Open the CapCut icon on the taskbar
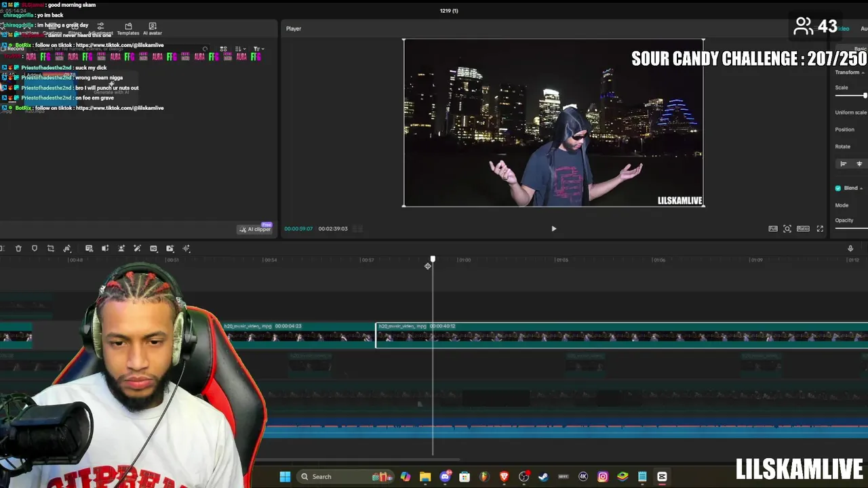 tap(662, 476)
